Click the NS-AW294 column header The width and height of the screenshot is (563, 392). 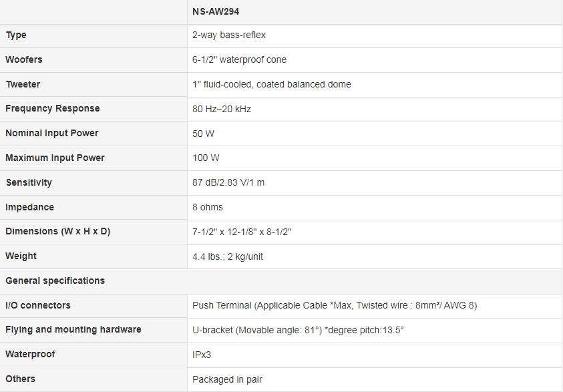click(x=215, y=12)
